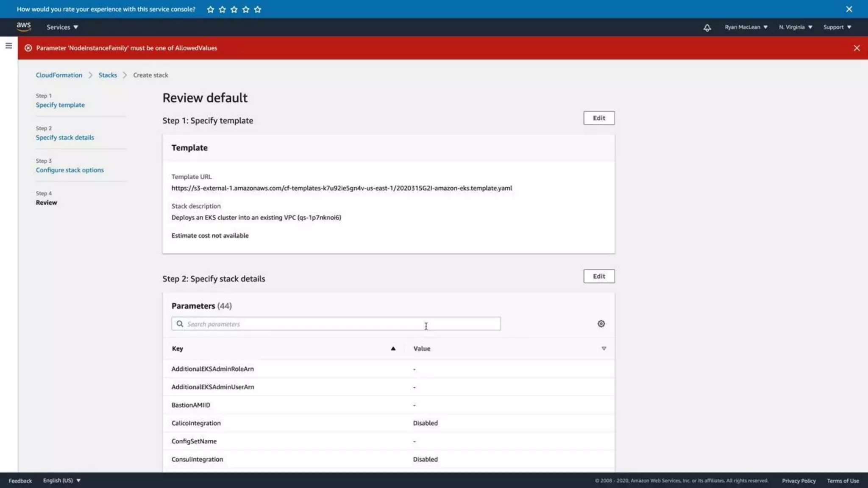868x488 pixels.
Task: Click Edit for Step 2 stack details
Action: click(x=598, y=276)
